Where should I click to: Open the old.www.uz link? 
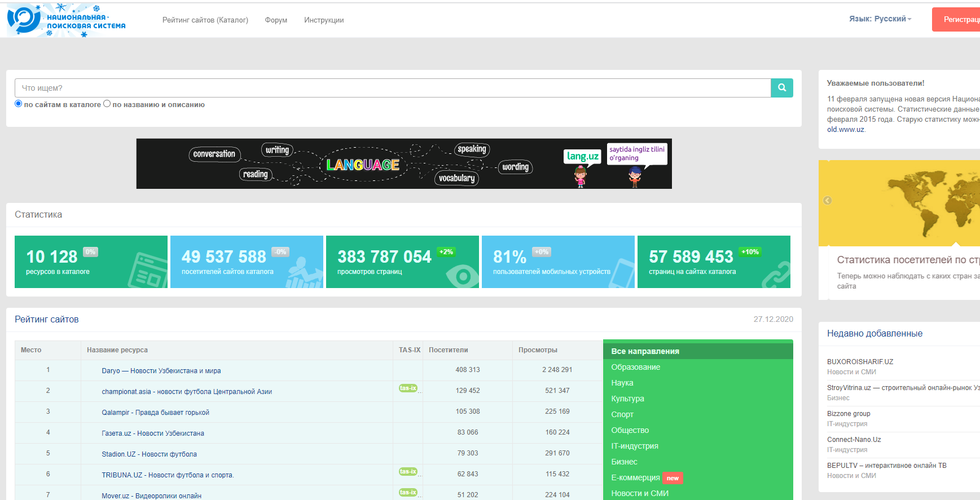click(845, 130)
